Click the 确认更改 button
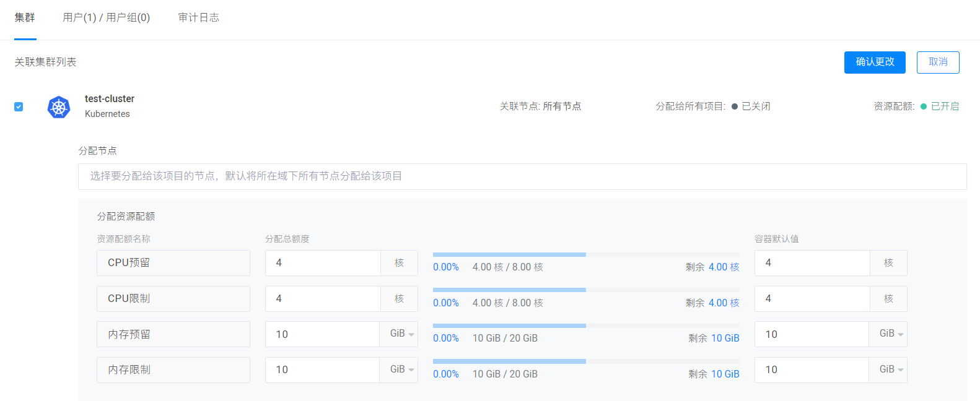Screen dimensions: 980x401 pos(875,62)
